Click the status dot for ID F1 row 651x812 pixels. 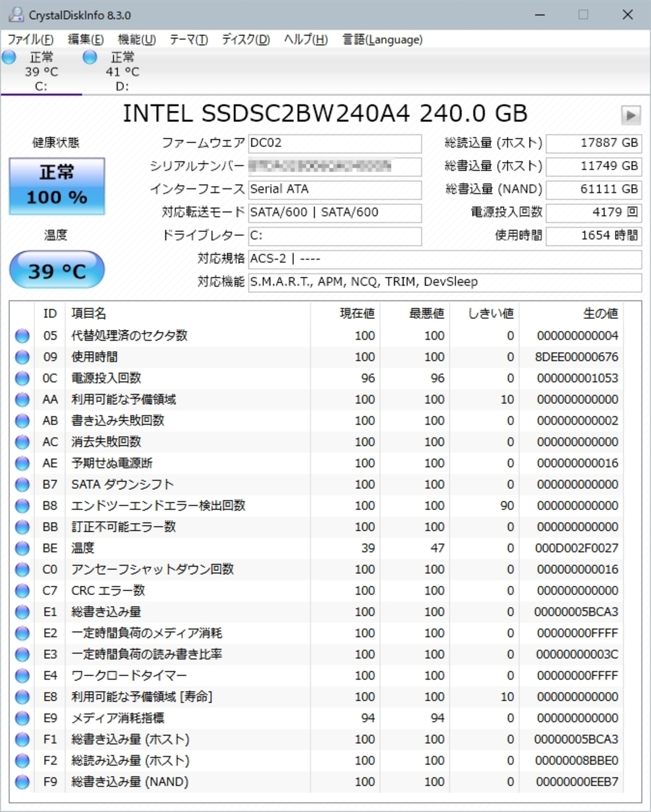[22, 739]
